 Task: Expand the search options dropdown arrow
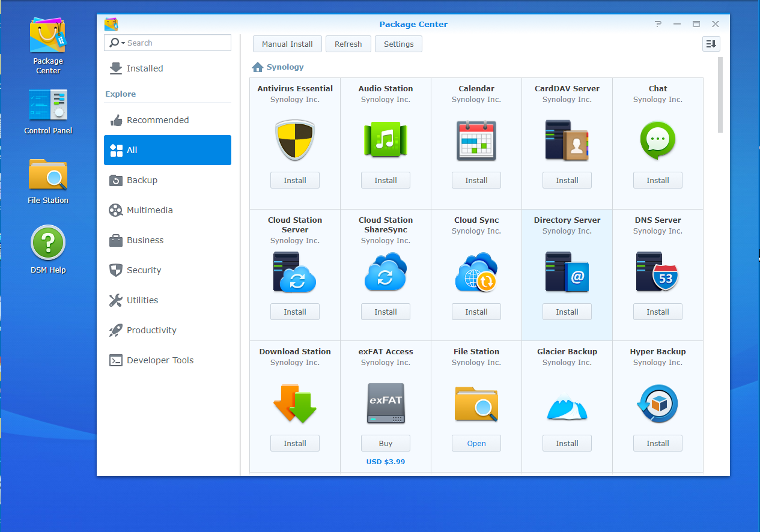123,43
